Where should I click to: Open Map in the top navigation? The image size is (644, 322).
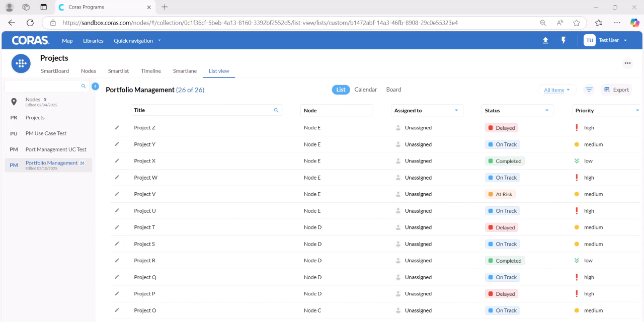tap(67, 41)
